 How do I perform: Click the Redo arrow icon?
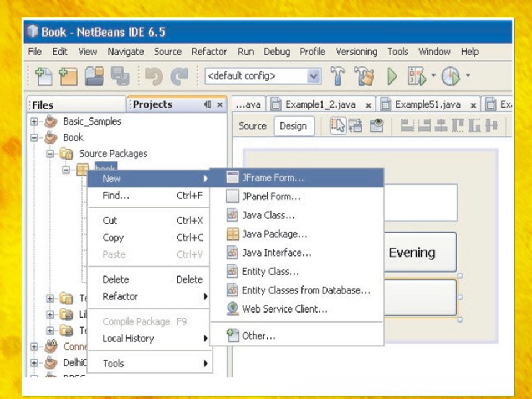[180, 76]
